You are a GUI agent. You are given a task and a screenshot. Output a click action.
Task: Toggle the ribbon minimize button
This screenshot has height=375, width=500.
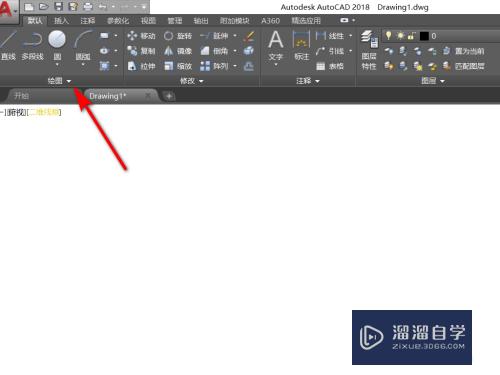coord(344,20)
